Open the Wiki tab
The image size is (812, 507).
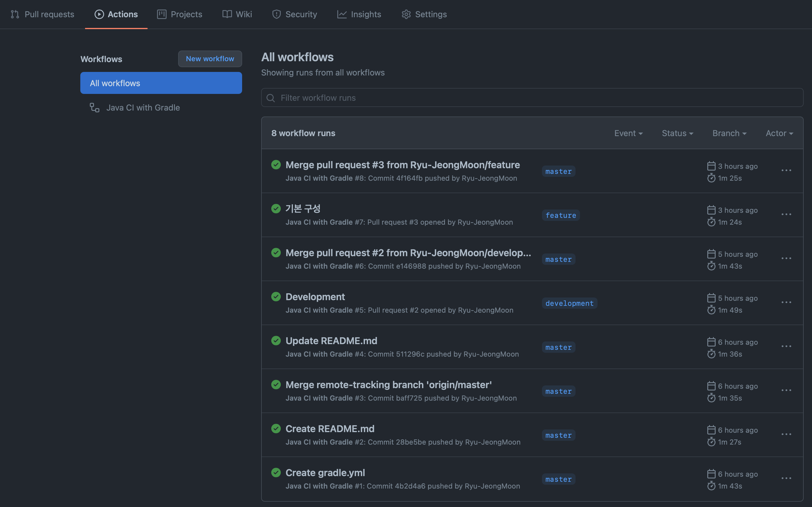point(237,14)
